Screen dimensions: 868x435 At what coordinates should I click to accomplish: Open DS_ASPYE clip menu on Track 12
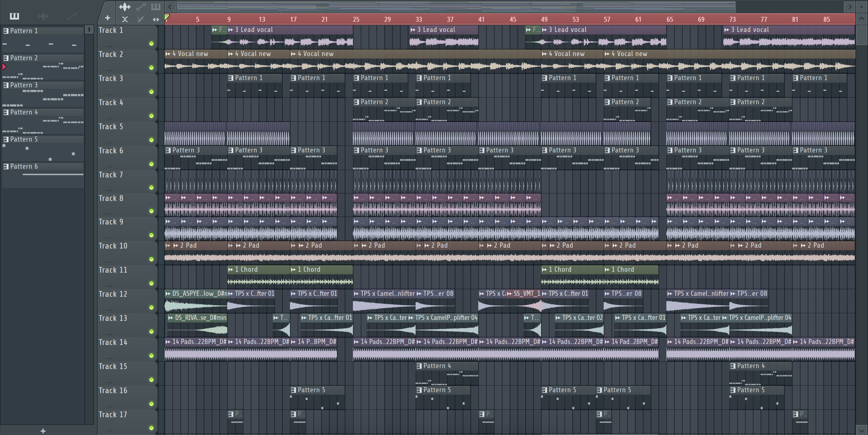tap(168, 294)
